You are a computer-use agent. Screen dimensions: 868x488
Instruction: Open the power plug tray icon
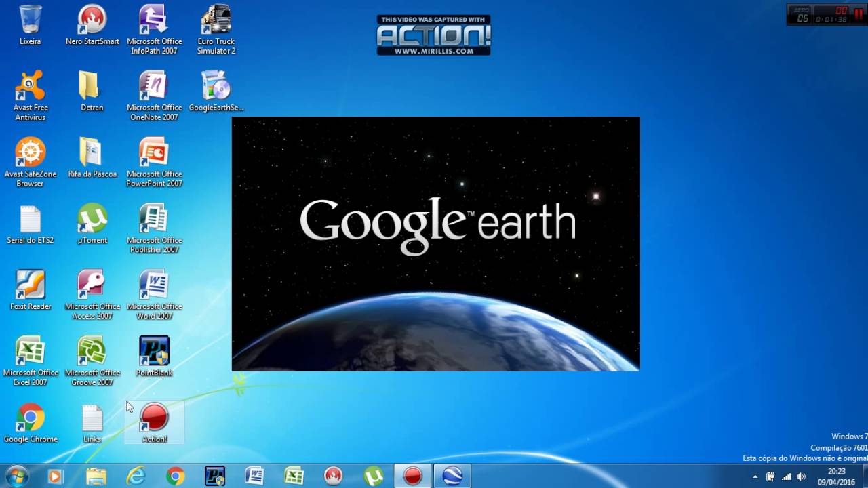pyautogui.click(x=770, y=476)
